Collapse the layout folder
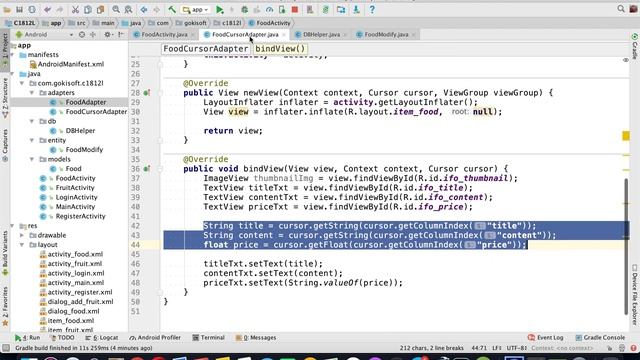Screen dimensions: 640x360 click(x=22, y=245)
